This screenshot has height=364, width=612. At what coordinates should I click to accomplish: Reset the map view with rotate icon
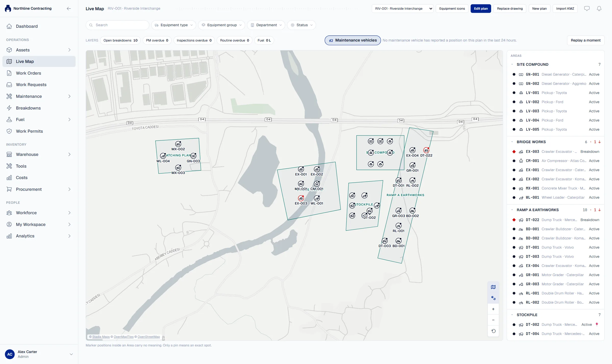pyautogui.click(x=493, y=331)
